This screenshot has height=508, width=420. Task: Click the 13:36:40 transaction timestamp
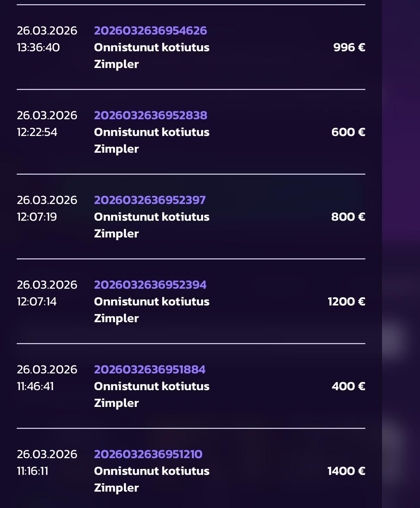pos(38,47)
